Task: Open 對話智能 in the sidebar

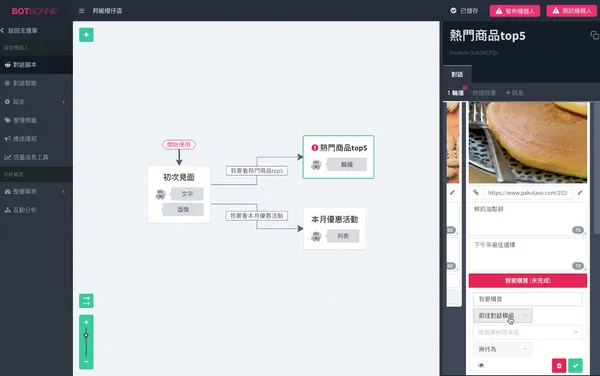Action: (36, 83)
